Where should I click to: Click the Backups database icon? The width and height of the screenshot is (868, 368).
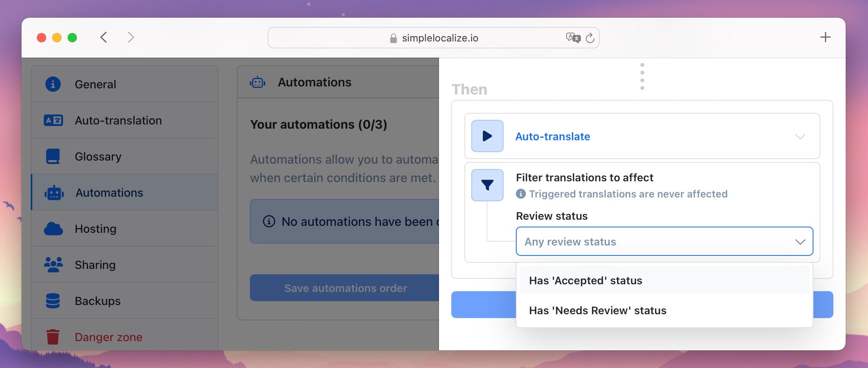53,301
